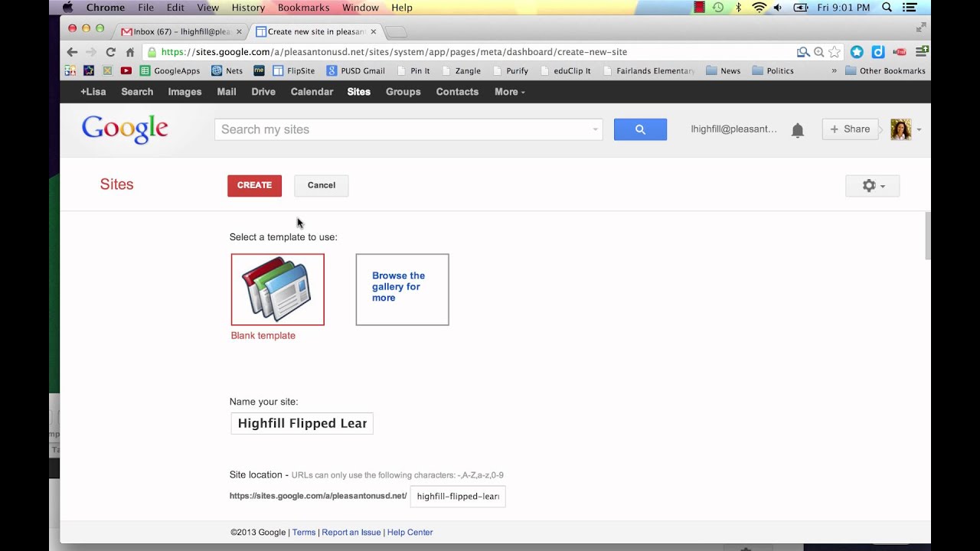Image resolution: width=980 pixels, height=551 pixels.
Task: Open Mail in the Google bar
Action: click(x=227, y=92)
